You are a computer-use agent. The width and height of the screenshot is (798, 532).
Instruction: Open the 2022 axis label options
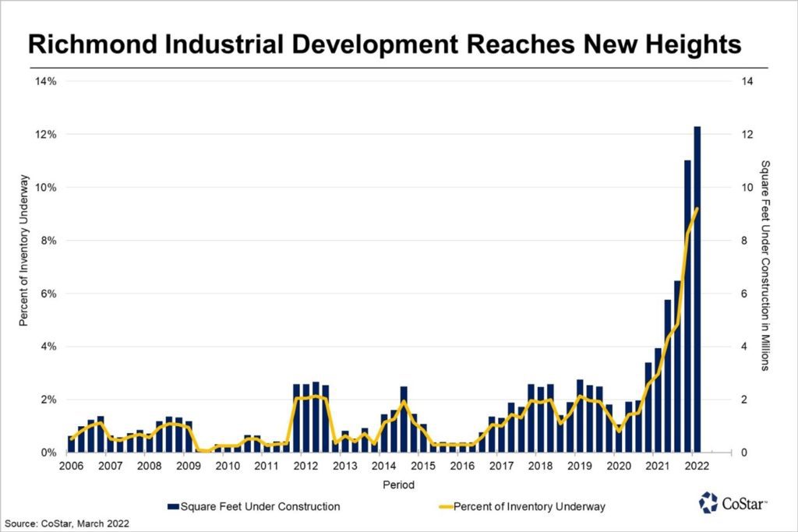tap(696, 466)
